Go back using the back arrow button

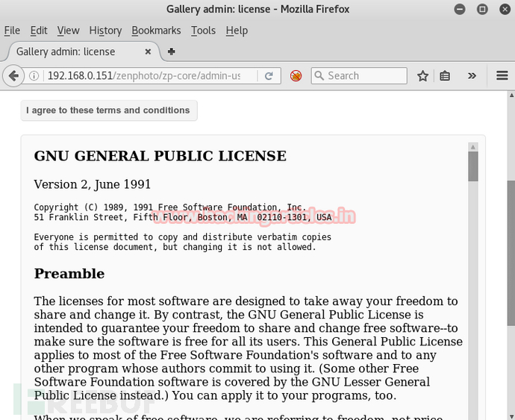tap(13, 76)
